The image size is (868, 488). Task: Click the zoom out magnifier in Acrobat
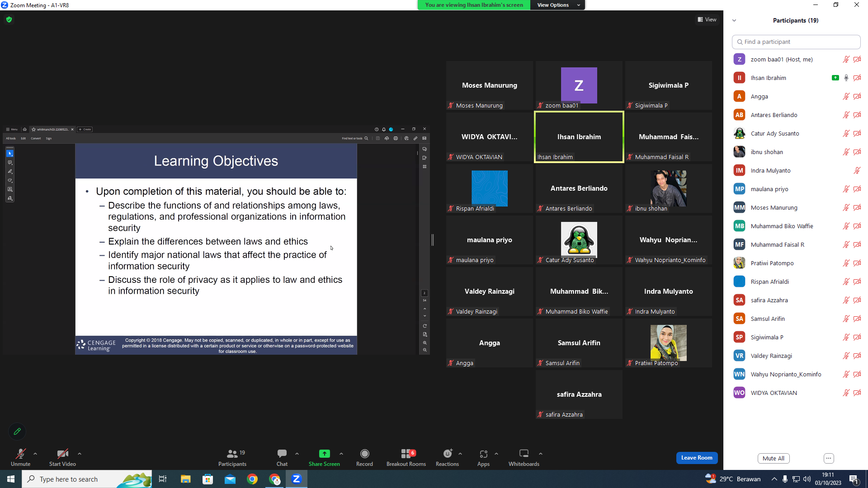point(425,350)
